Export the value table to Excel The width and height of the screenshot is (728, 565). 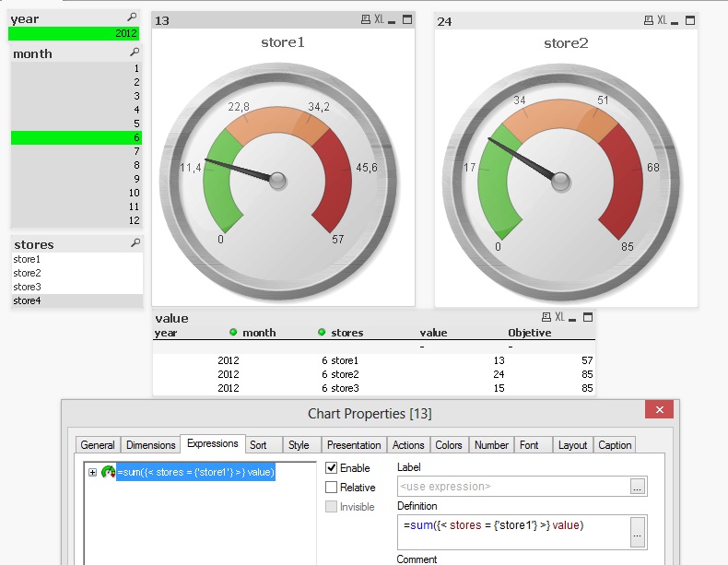point(559,317)
